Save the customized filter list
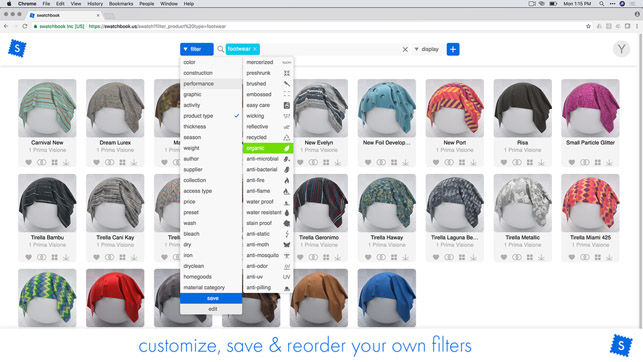This screenshot has height=362, width=643. pos(211,298)
